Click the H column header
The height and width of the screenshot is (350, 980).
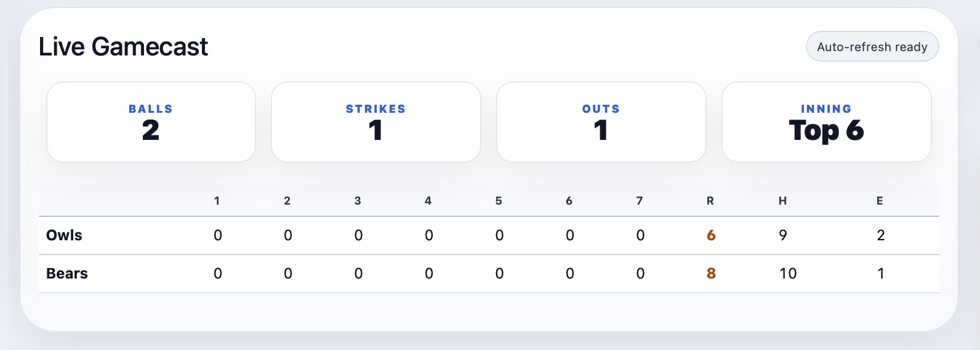pyautogui.click(x=782, y=201)
